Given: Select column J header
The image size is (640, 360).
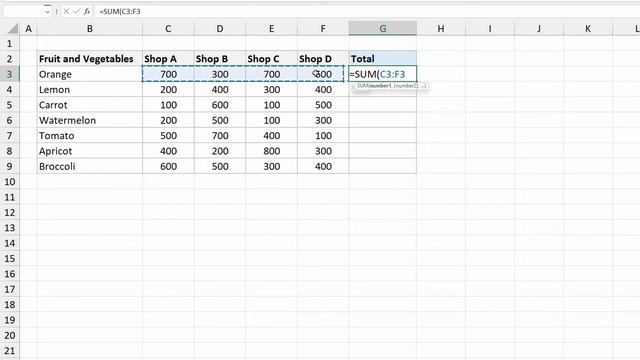Looking at the screenshot, I should [x=539, y=29].
